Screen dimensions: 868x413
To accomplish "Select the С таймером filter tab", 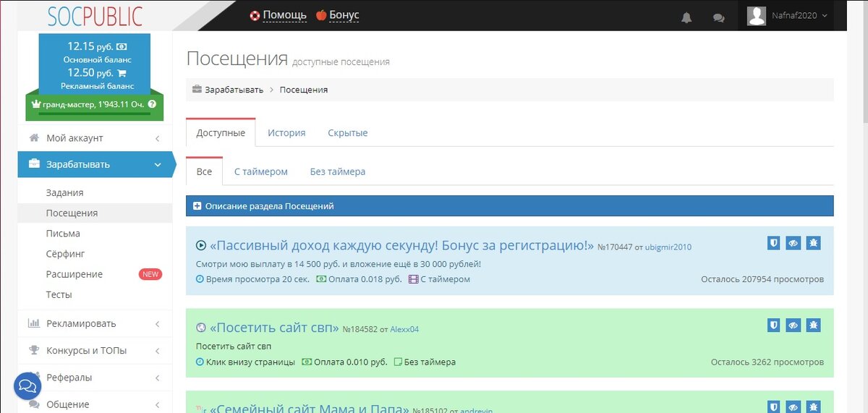I will coord(261,171).
